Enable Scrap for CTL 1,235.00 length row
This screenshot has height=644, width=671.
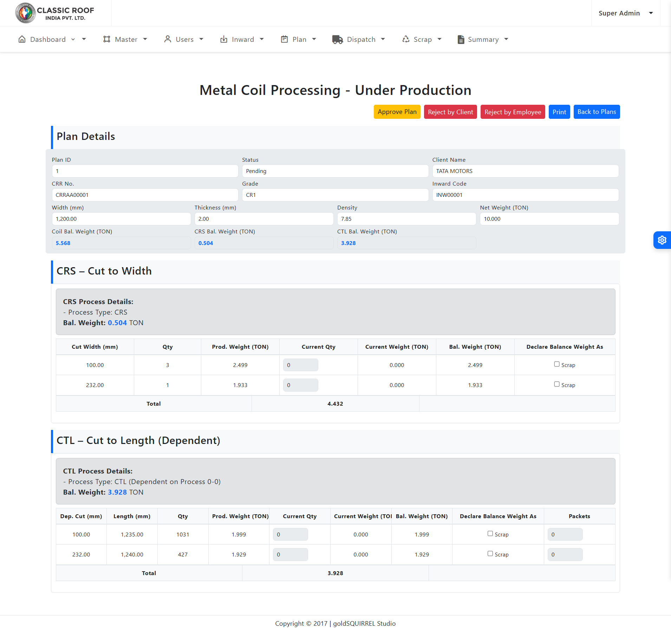pos(490,534)
